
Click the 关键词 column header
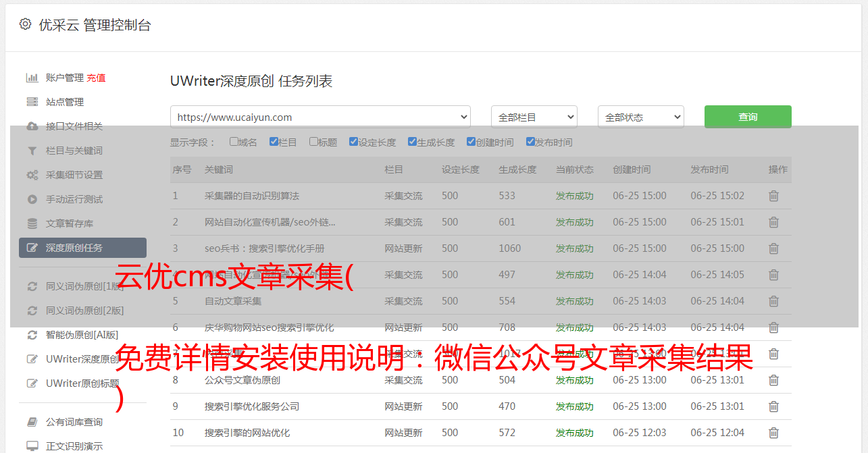219,169
